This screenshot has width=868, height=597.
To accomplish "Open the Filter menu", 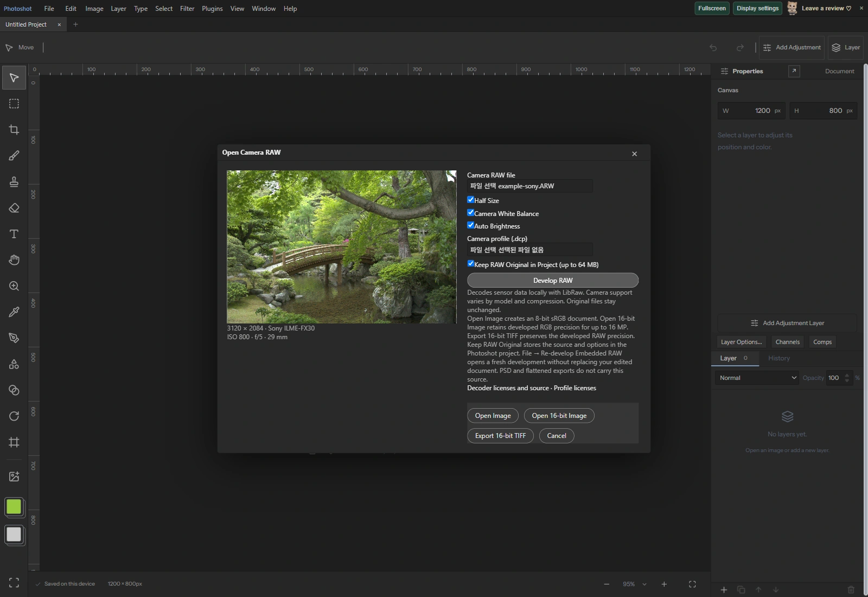I will (187, 9).
